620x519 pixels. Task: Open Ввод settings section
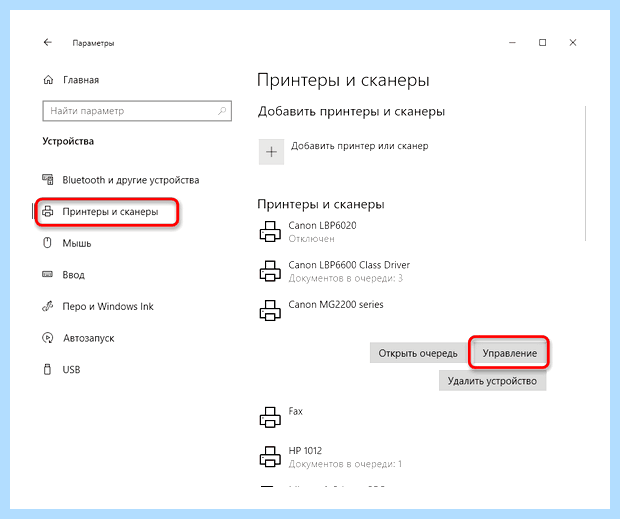74,275
